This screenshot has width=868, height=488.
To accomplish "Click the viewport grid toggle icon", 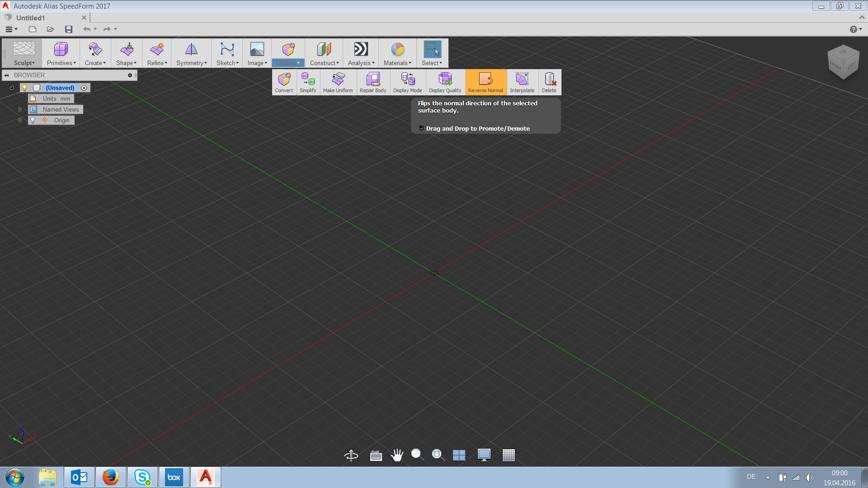I will pos(509,455).
